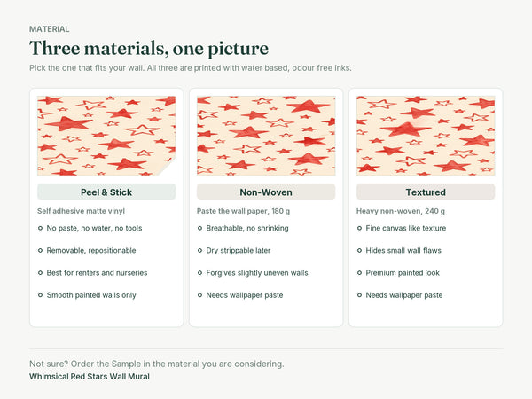This screenshot has height=399, width=532.
Task: Choose the Textured material button
Action: tap(426, 192)
